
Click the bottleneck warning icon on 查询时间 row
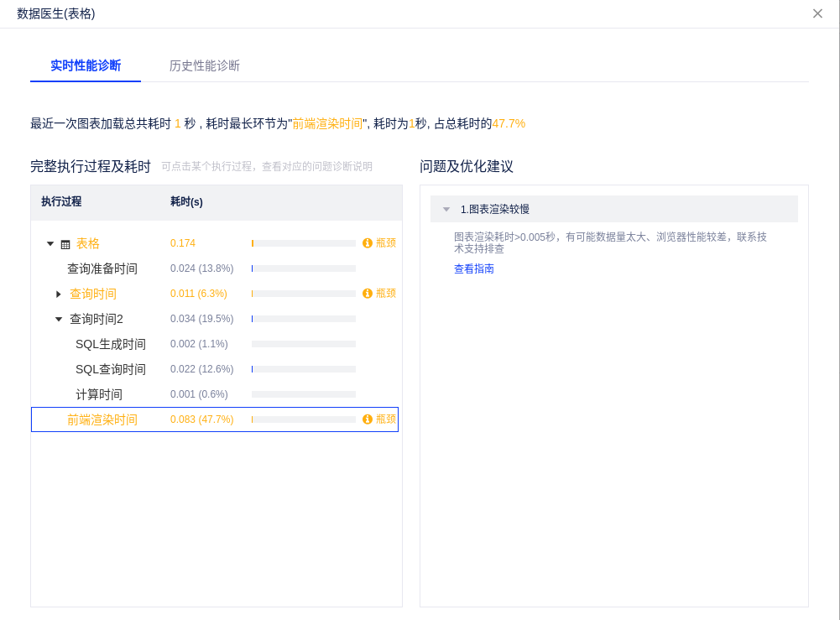[368, 294]
